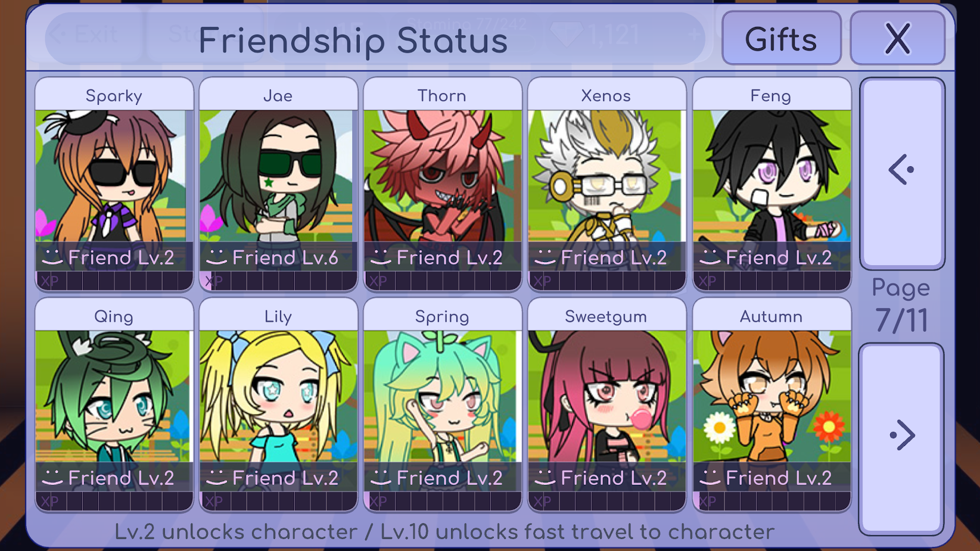This screenshot has height=551, width=980.
Task: Go to the next page arrow
Action: [x=901, y=438]
